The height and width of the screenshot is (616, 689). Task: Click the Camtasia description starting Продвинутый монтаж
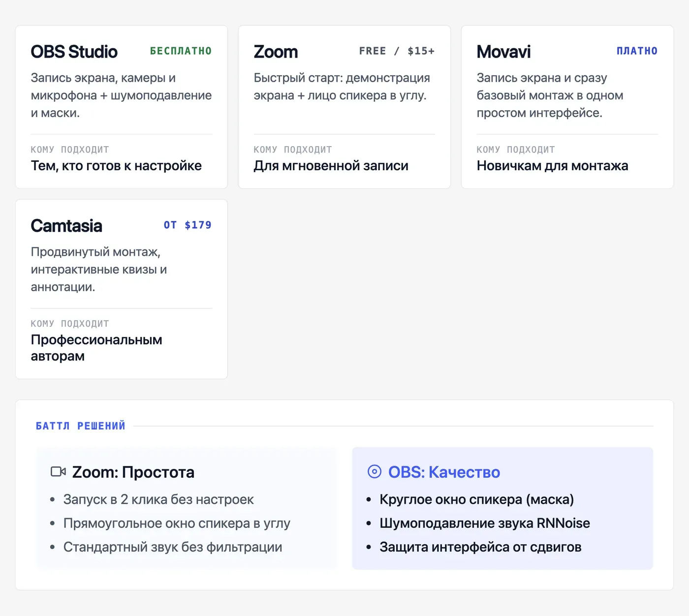pyautogui.click(x=99, y=270)
